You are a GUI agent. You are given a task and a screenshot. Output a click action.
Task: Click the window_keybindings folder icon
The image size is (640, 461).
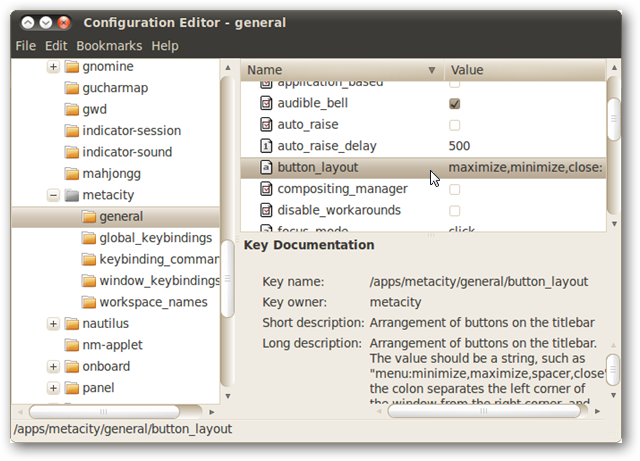click(x=89, y=281)
